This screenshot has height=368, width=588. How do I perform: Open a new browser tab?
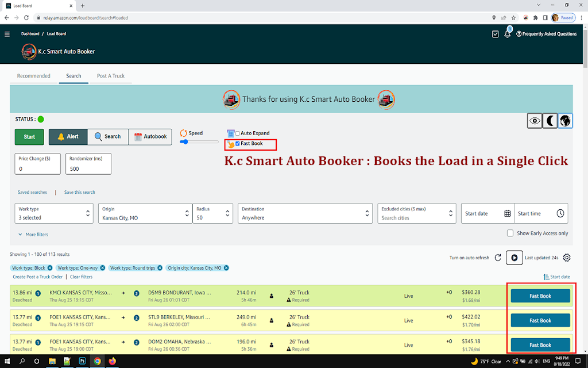pyautogui.click(x=83, y=6)
